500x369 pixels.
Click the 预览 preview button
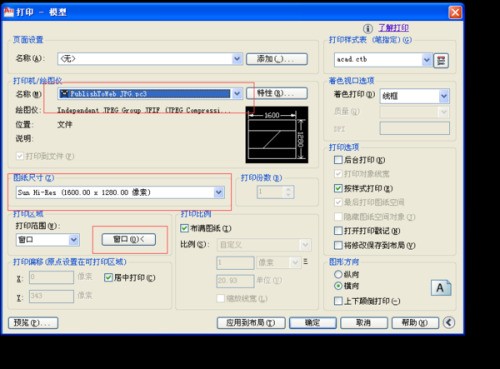33,323
